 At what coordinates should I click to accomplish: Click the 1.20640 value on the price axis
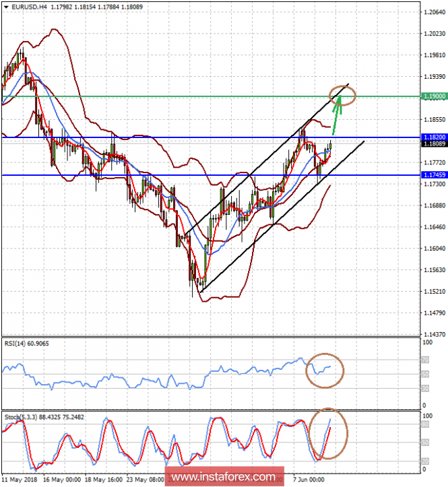click(435, 13)
